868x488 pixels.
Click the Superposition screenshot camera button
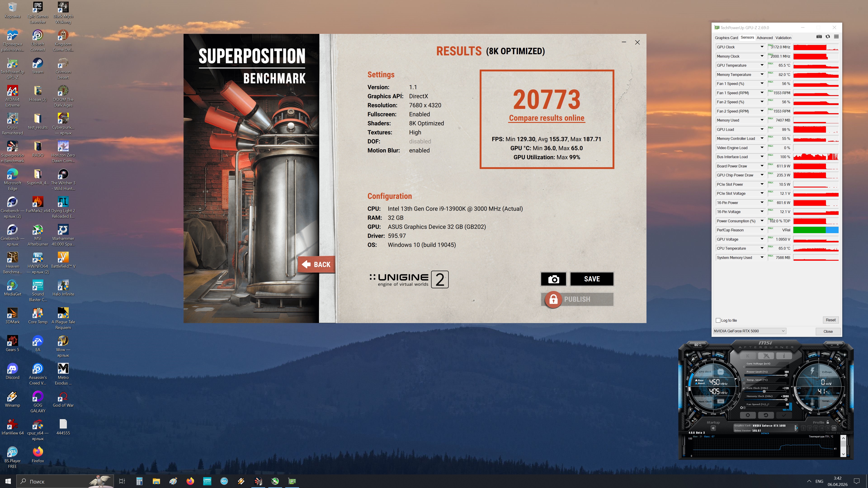tap(553, 279)
